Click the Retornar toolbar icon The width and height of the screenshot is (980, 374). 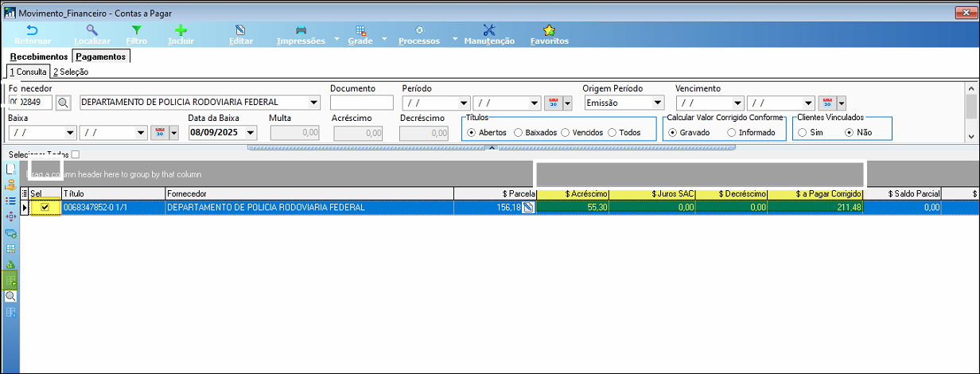(x=33, y=29)
